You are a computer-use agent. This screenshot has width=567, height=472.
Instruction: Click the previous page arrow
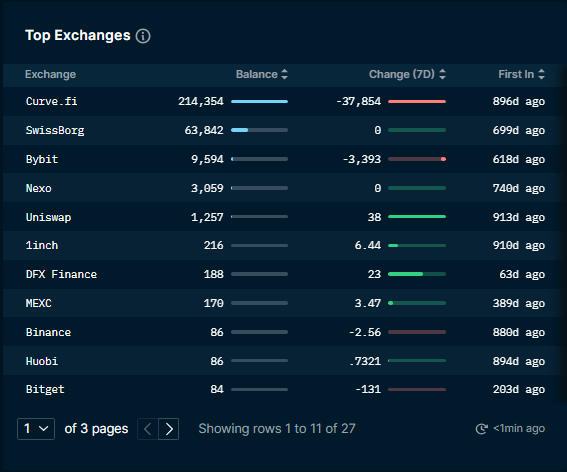click(x=148, y=429)
